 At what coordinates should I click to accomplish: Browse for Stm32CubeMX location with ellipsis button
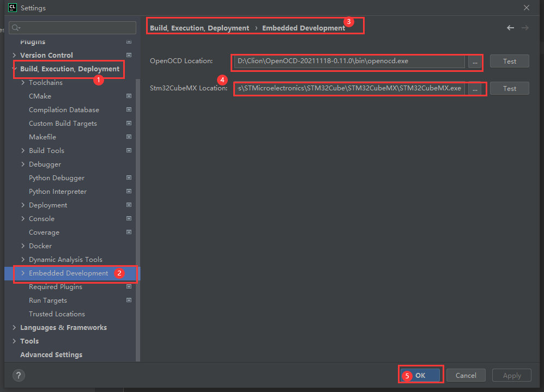pos(475,89)
